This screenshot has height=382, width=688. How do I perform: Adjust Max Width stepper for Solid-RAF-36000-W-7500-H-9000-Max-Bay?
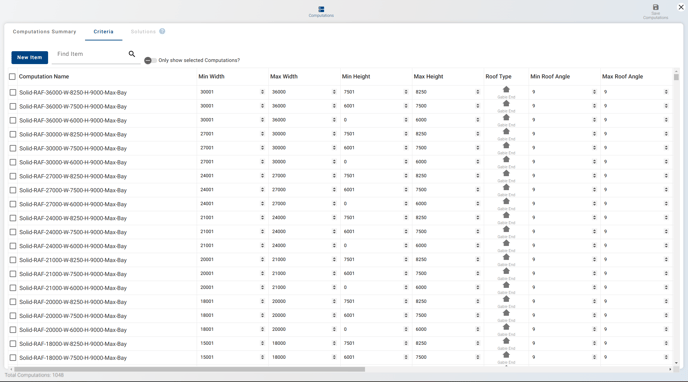[x=334, y=106]
